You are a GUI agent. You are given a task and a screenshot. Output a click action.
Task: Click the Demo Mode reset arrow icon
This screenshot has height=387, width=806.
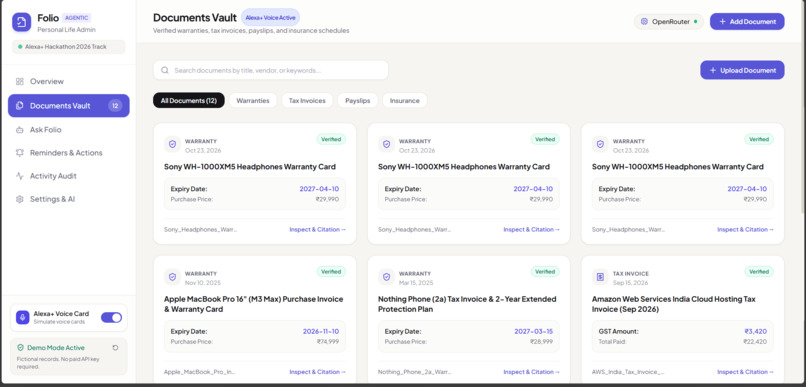[x=115, y=348]
